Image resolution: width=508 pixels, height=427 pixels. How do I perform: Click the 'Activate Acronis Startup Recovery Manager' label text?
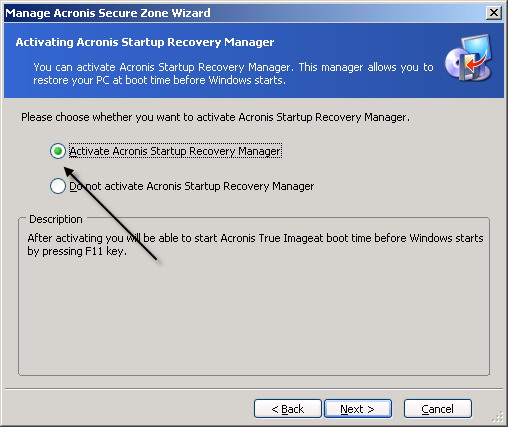pyautogui.click(x=175, y=151)
